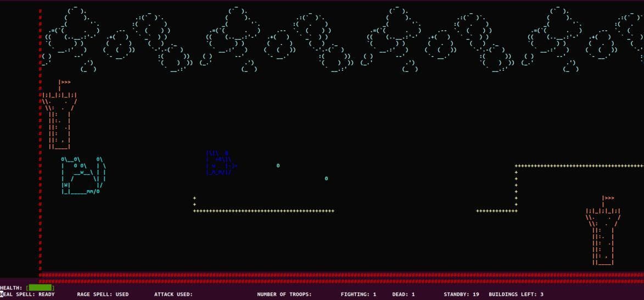This screenshot has width=644, height=300.
Task: Click the green health bar
Action: tap(40, 288)
